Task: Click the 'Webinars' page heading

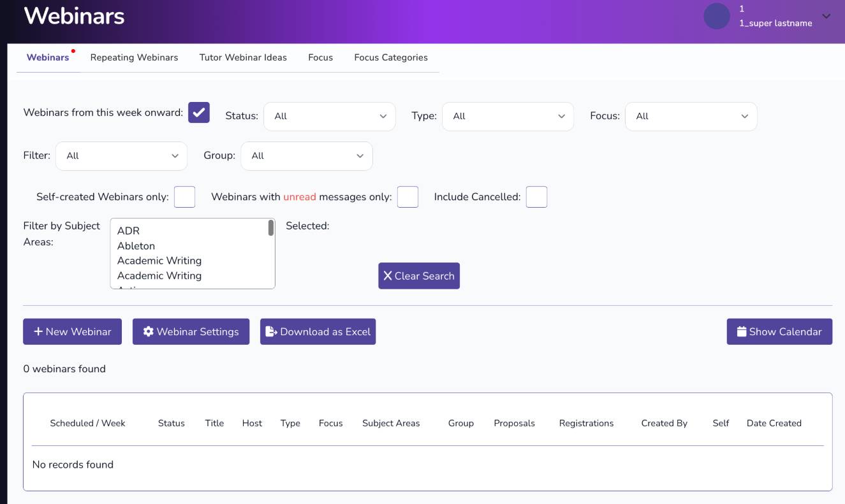Action: tap(74, 16)
